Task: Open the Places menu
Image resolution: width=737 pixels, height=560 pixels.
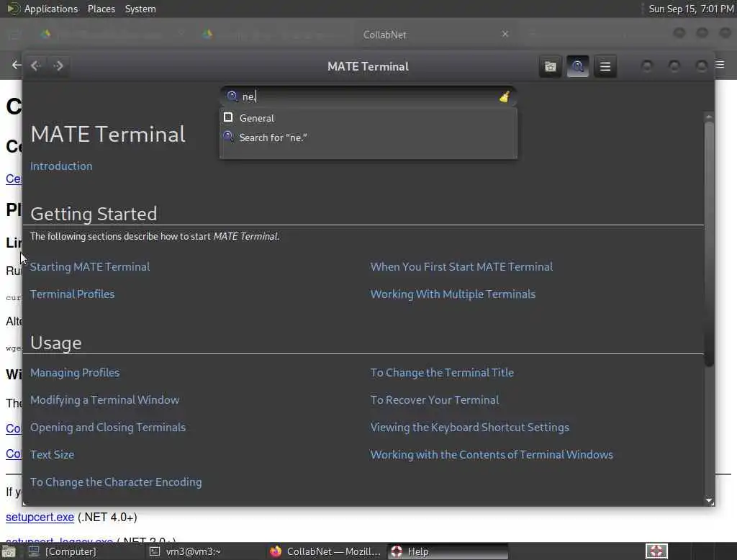Action: coord(101,9)
